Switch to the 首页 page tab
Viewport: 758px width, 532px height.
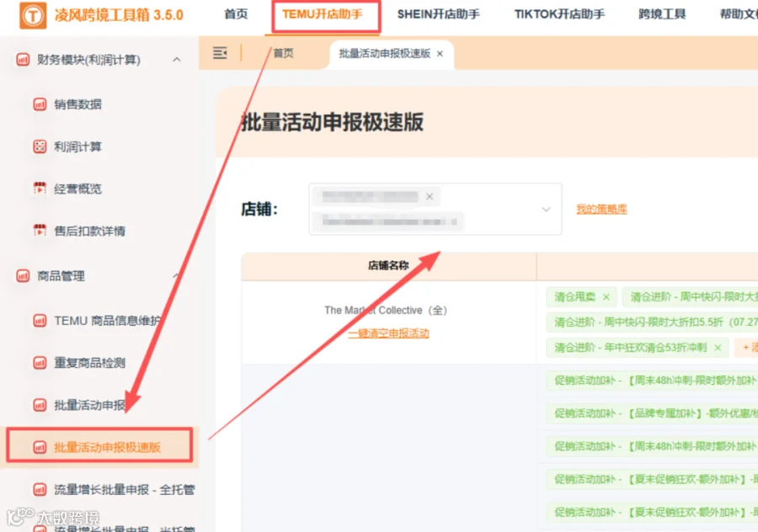(x=283, y=53)
